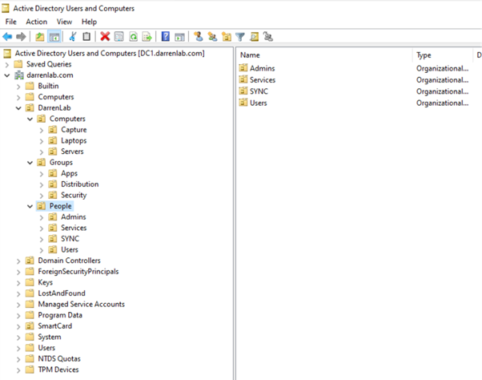Select LostAndFound in tree

tap(61, 293)
